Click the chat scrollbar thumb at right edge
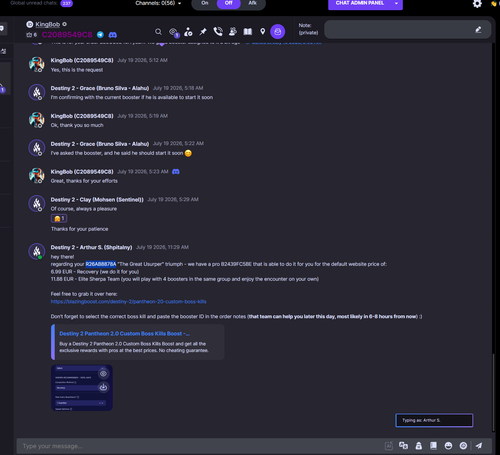 pos(493,392)
